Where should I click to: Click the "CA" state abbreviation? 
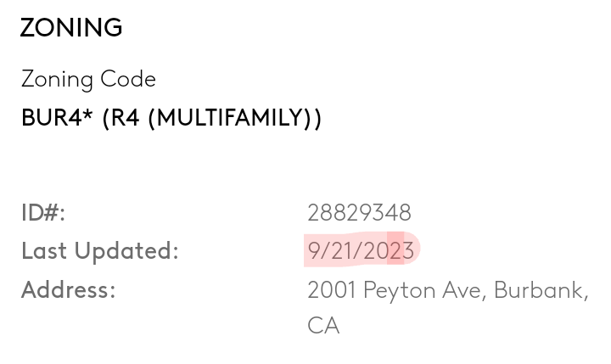(323, 326)
